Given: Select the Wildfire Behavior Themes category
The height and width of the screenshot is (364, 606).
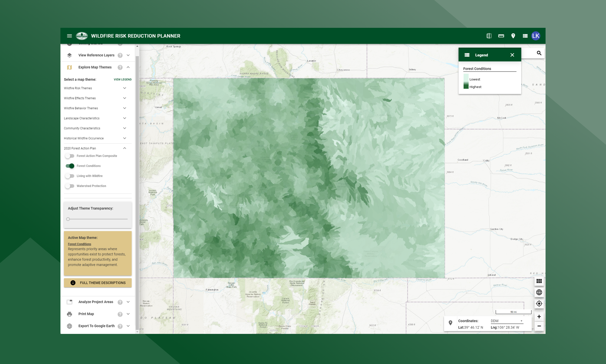Looking at the screenshot, I should pos(81,108).
